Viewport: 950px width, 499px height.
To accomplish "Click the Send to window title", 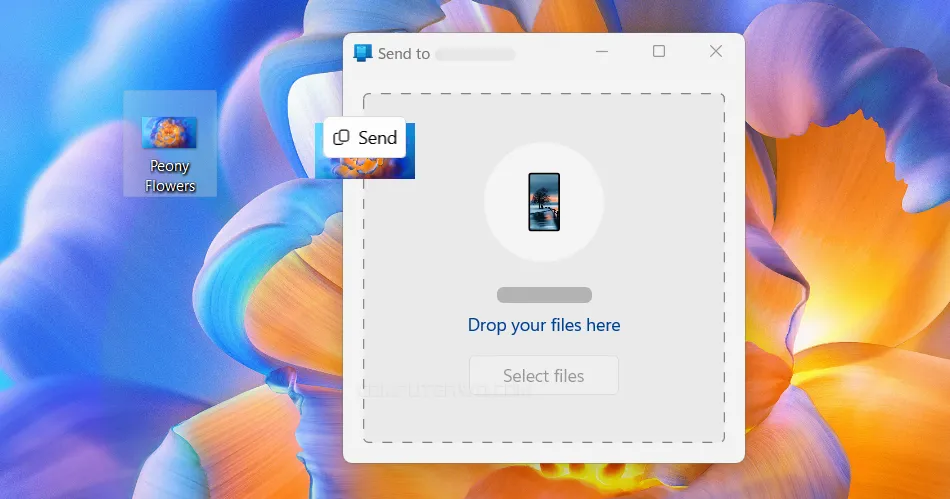I will [404, 54].
